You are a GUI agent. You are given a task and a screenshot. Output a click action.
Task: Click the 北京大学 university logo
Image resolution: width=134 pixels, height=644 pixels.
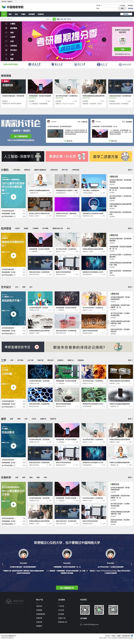[34, 64]
